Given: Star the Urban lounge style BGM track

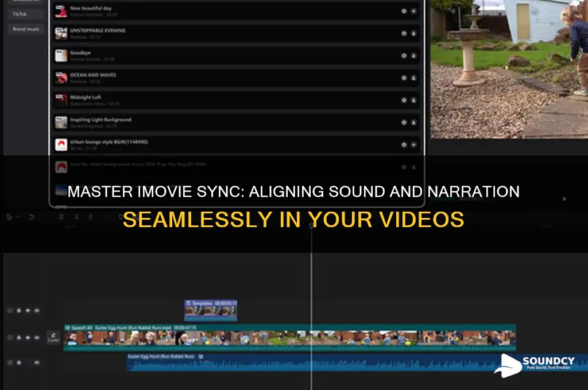Looking at the screenshot, I should click(404, 145).
